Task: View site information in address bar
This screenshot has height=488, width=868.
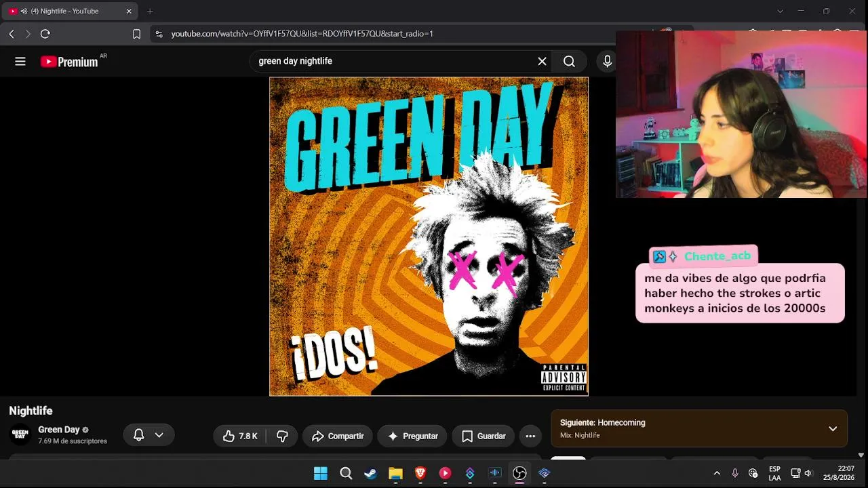Action: [159, 34]
